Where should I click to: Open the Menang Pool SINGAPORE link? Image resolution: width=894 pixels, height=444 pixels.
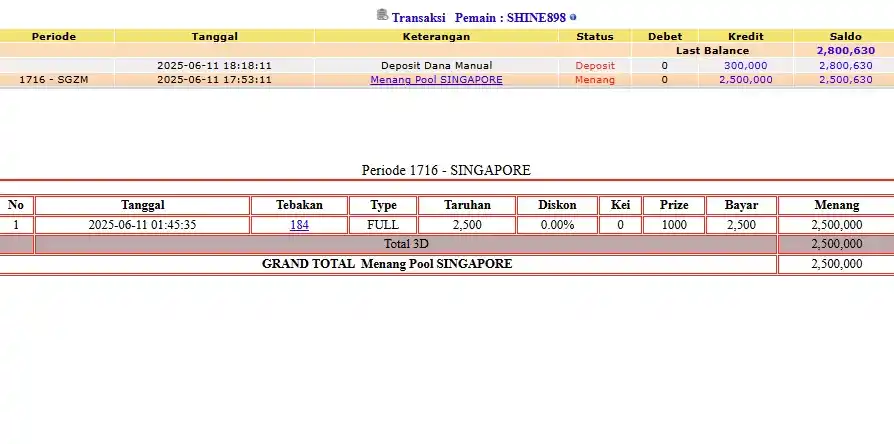(436, 80)
